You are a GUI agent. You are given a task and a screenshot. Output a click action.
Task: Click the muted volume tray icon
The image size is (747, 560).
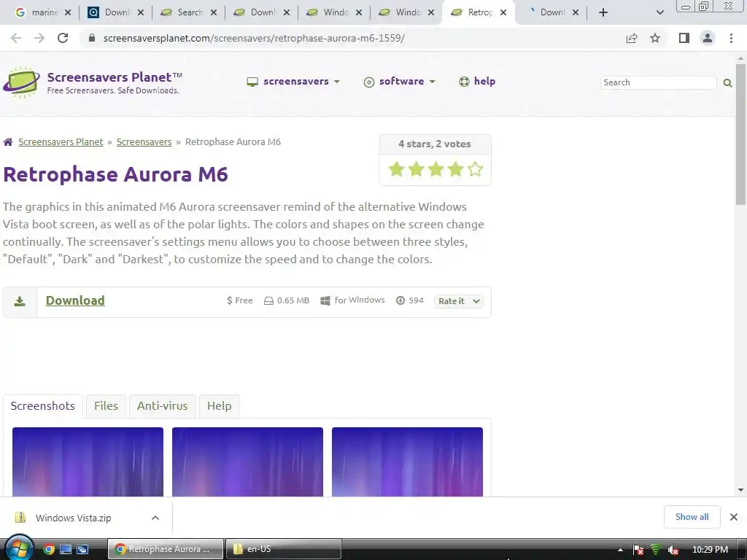(673, 550)
